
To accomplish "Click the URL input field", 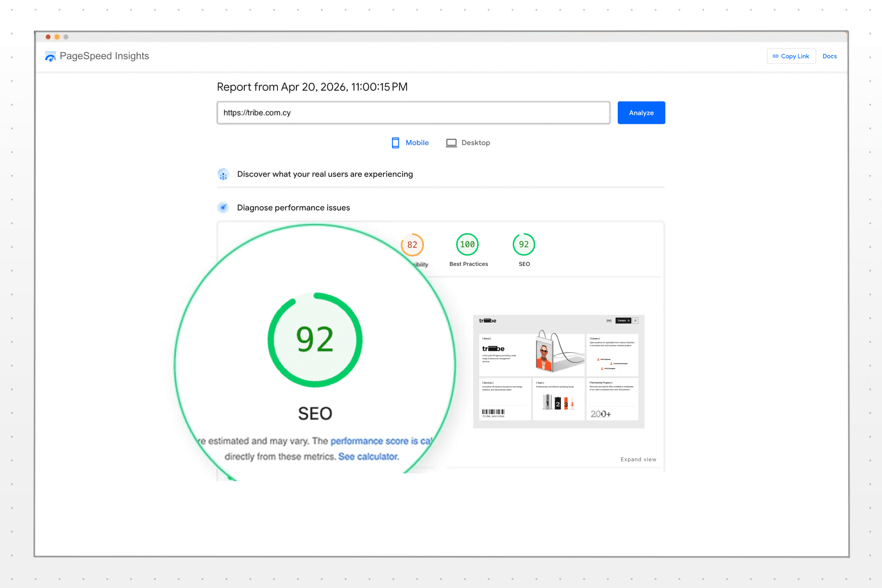I will click(413, 113).
